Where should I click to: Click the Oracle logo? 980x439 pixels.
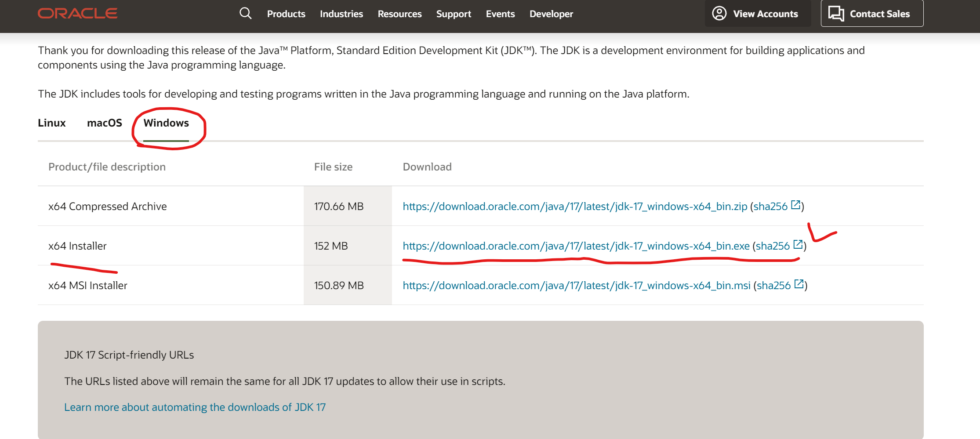coord(77,14)
